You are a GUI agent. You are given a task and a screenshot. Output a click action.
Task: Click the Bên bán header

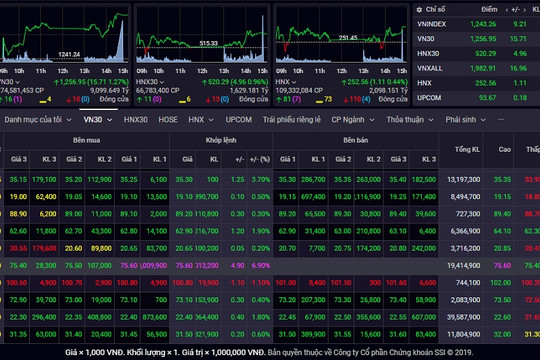(355, 140)
